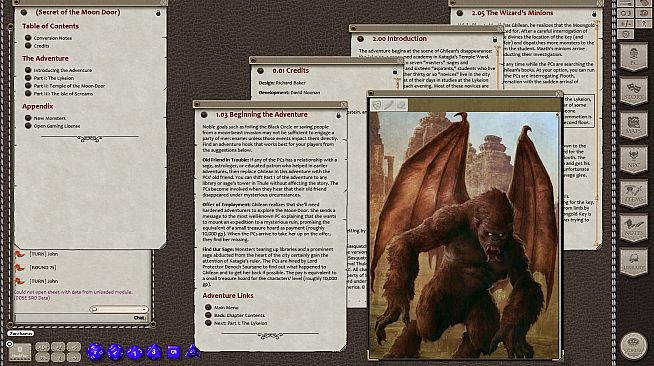The width and height of the screenshot is (654, 366).
Task: Close the 1.03 Beginning the Adventure window
Action: (344, 104)
